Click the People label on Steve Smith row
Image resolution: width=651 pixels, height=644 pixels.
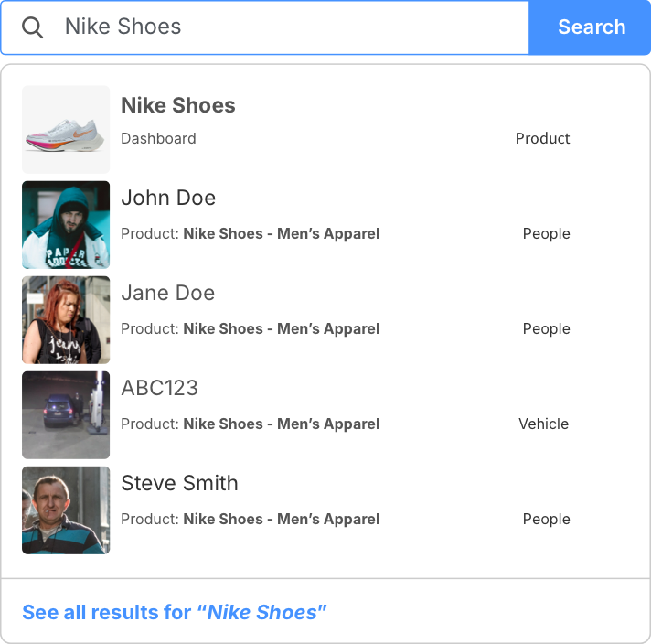[547, 519]
